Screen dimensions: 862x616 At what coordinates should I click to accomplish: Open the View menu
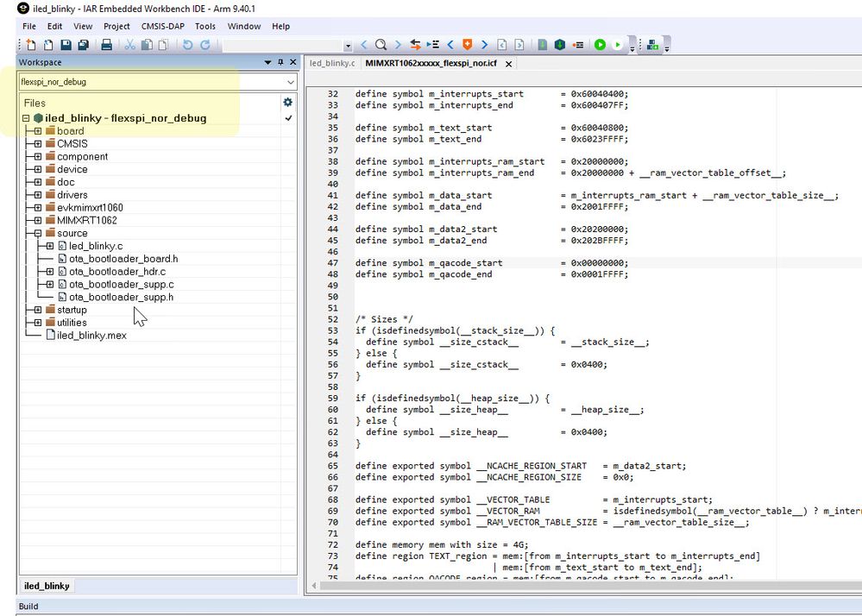click(83, 27)
